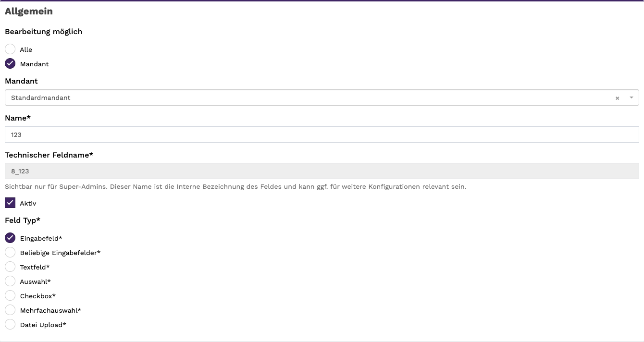
Task: Click the Allgemein section heading
Action: (29, 11)
